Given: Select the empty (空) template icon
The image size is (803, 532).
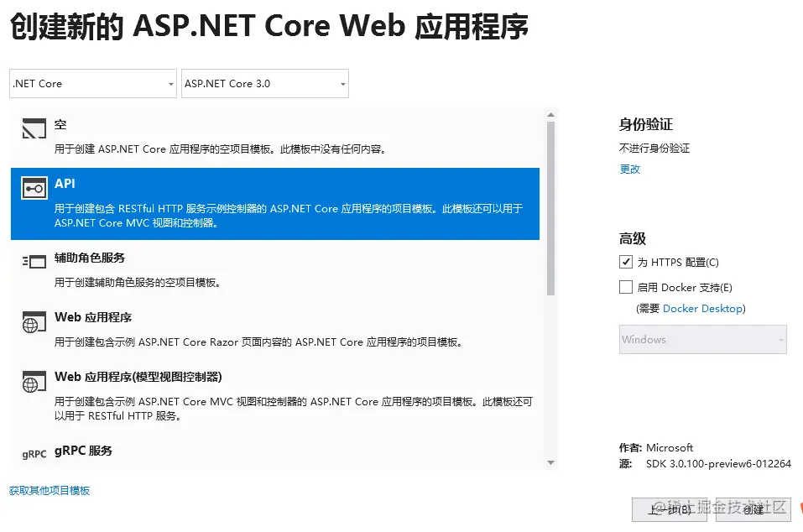Looking at the screenshot, I should point(34,128).
